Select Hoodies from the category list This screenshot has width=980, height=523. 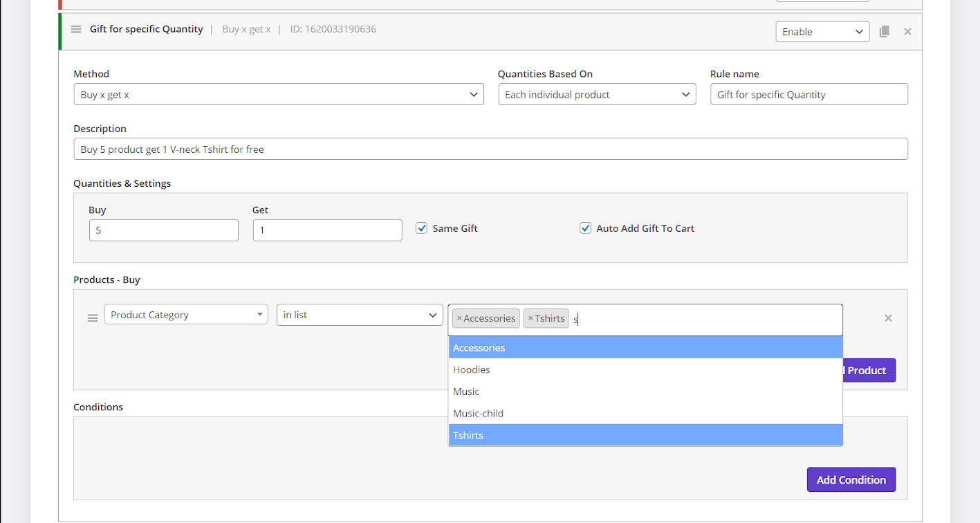(x=472, y=369)
